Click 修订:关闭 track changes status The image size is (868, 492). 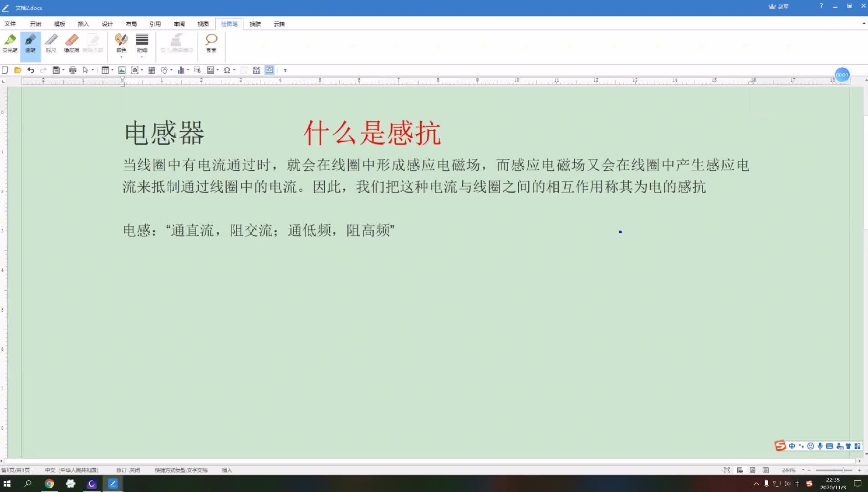pos(128,470)
